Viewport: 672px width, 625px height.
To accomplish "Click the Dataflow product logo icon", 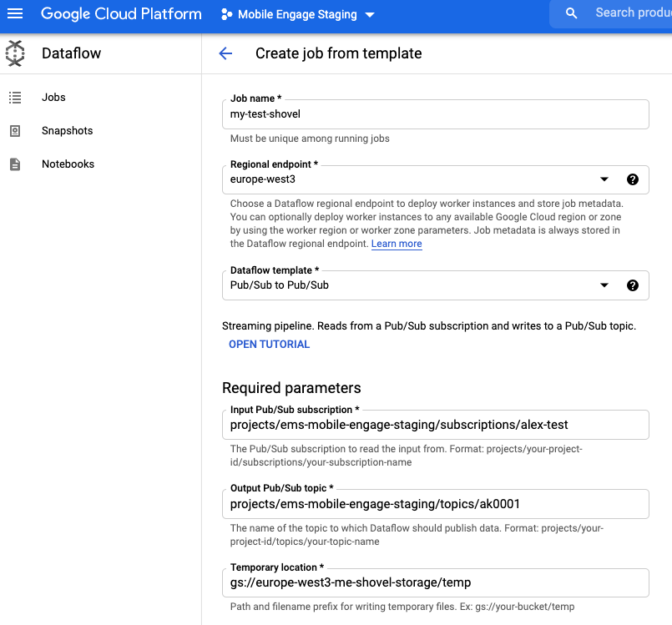I will coord(15,53).
